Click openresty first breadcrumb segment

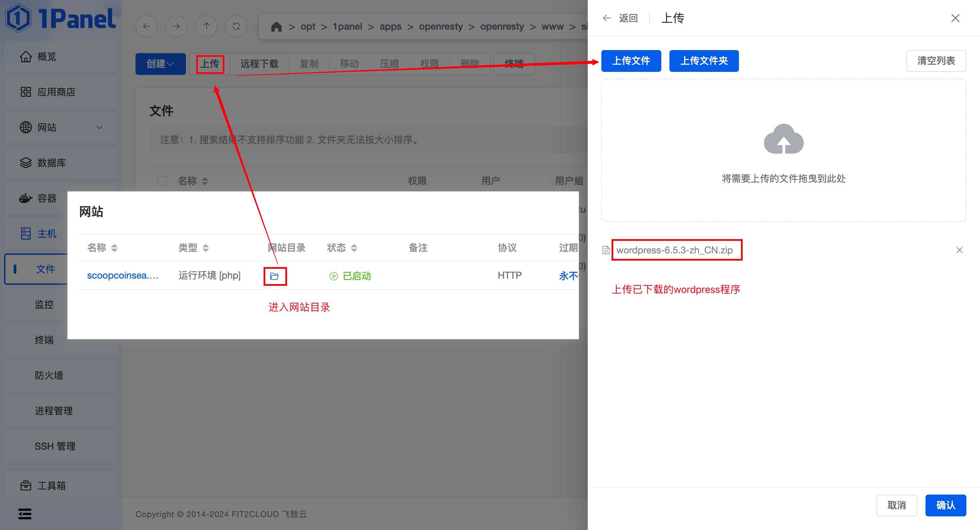coord(441,27)
